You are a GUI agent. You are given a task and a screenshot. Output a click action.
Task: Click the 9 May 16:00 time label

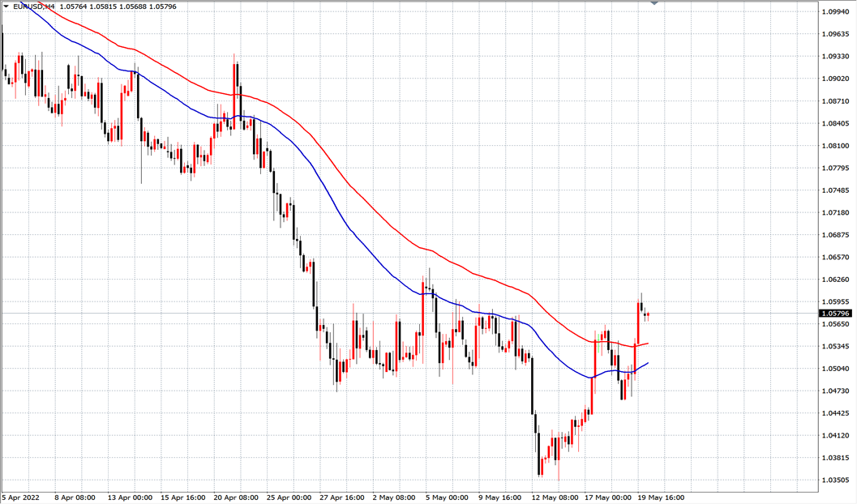pos(502,497)
